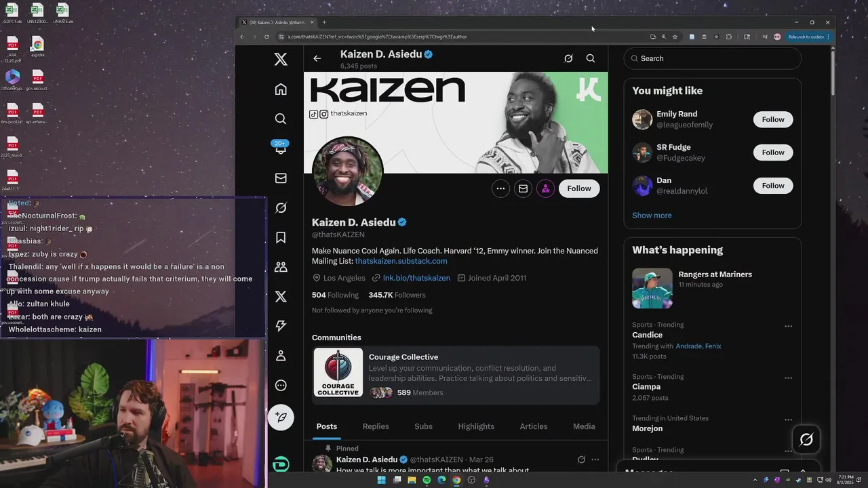Open Chrome three-dot menu beside Relaunch
Screen dimensions: 868x488
[x=828, y=37]
